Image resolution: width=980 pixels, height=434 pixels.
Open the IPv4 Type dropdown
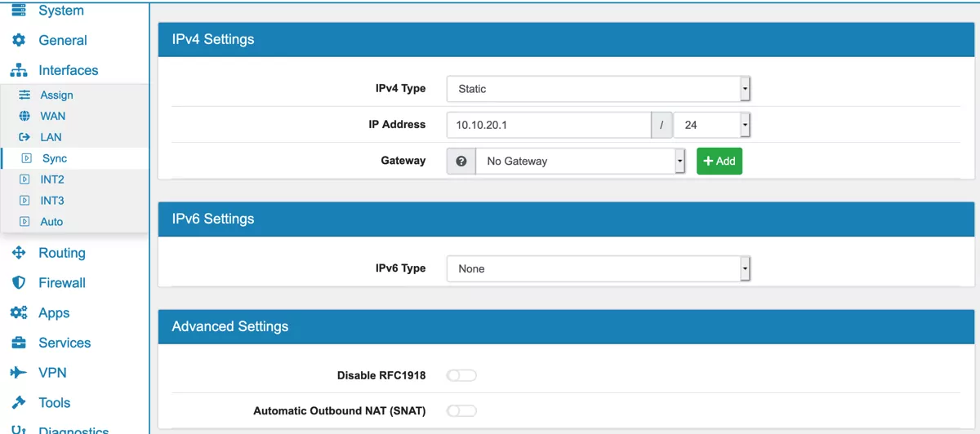(x=598, y=89)
